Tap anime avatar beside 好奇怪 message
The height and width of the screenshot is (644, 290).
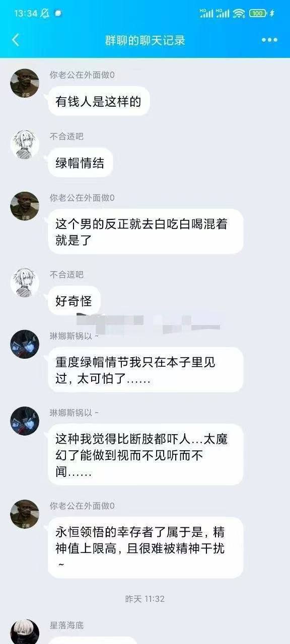click(x=25, y=283)
